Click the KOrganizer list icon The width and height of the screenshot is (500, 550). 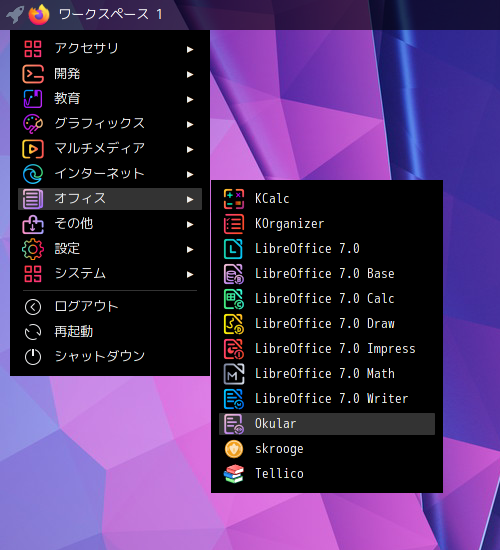(x=234, y=224)
